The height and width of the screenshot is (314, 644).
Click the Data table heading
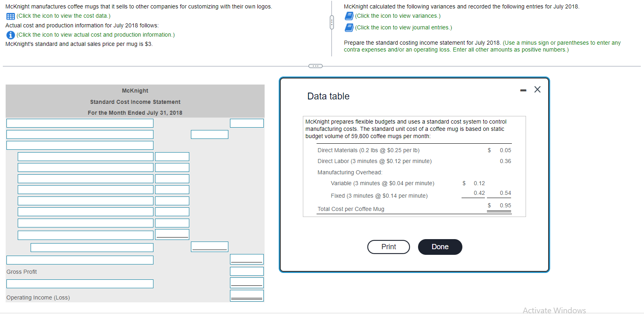click(328, 96)
